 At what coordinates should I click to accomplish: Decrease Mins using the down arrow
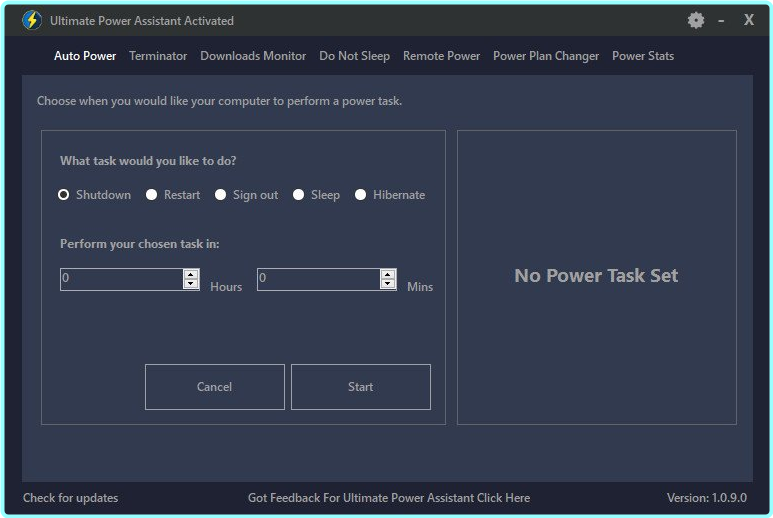(388, 284)
